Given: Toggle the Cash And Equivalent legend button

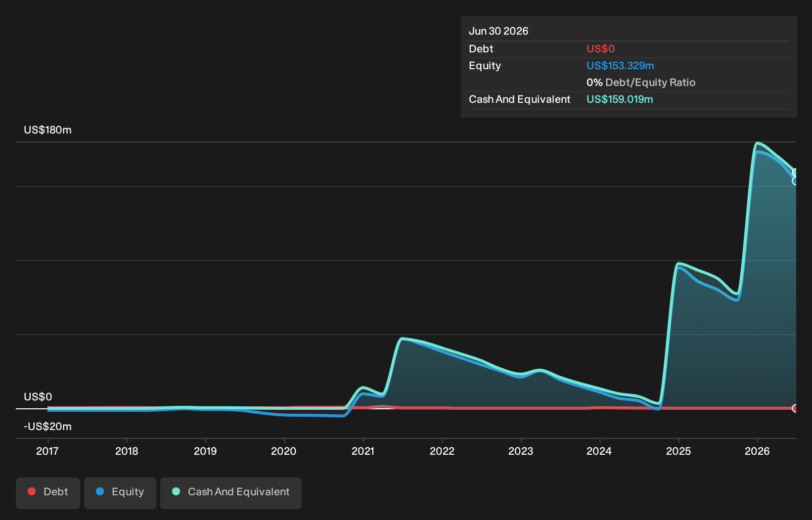Looking at the screenshot, I should [x=231, y=493].
